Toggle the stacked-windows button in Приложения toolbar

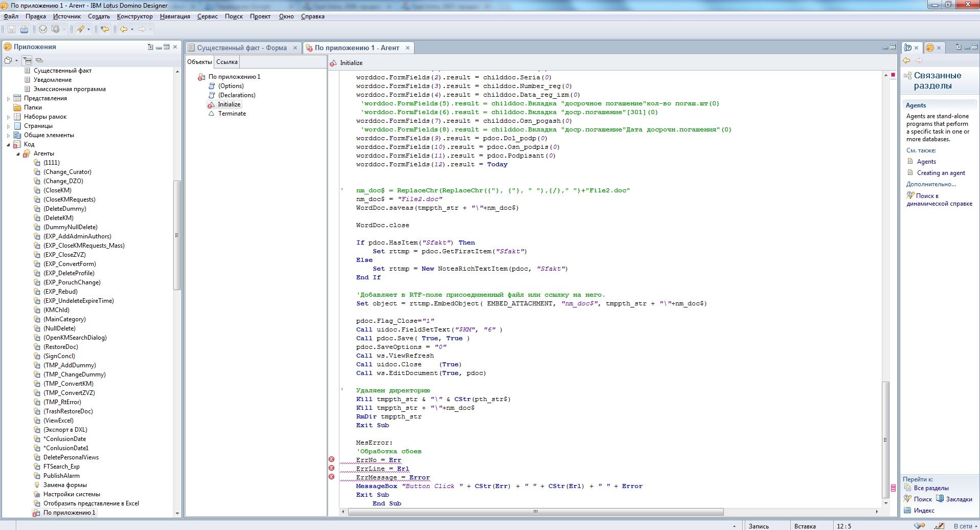pyautogui.click(x=39, y=60)
